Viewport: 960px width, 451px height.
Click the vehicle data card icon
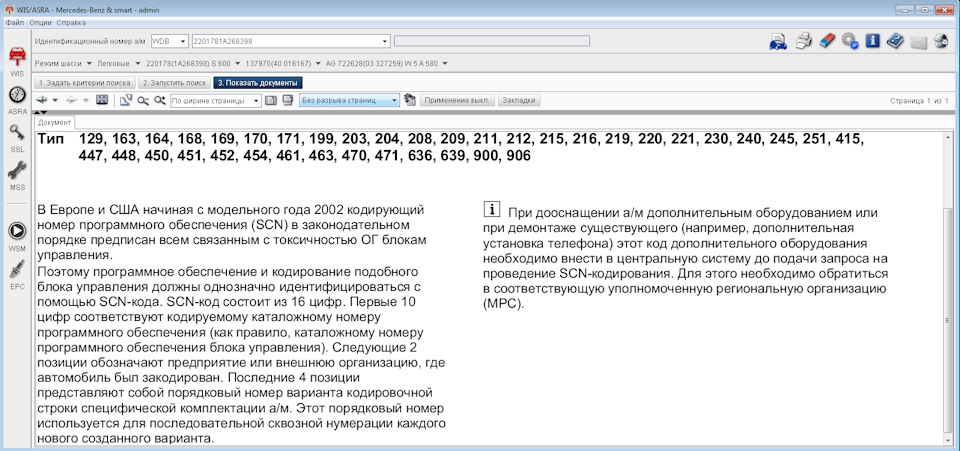(778, 42)
